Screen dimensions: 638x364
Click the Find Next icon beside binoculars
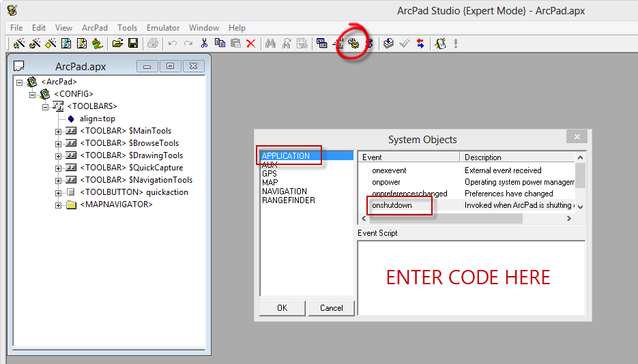coord(287,43)
